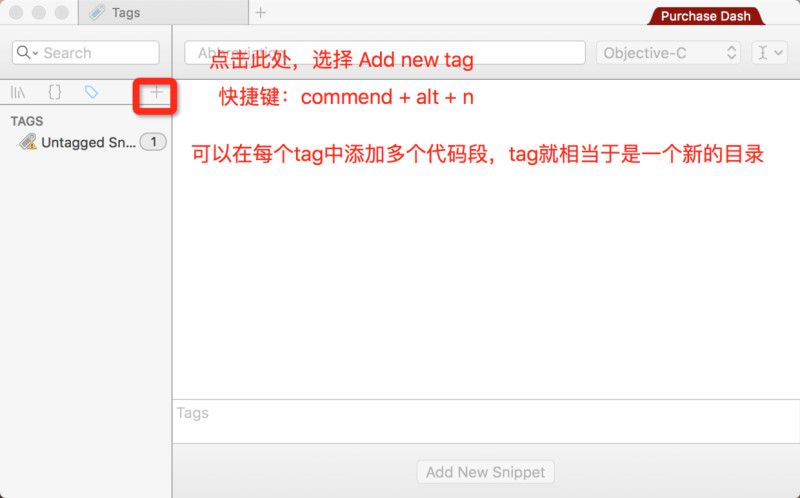Open the search options dropdown arrow
800x498 pixels.
pyautogui.click(x=35, y=53)
